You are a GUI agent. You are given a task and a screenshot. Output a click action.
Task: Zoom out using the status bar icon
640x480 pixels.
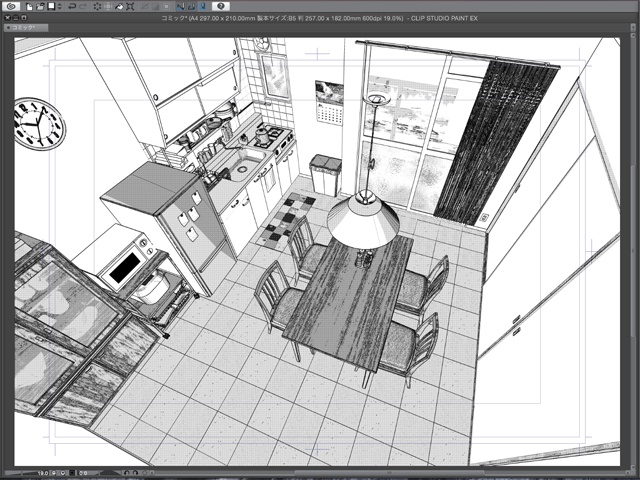54,473
